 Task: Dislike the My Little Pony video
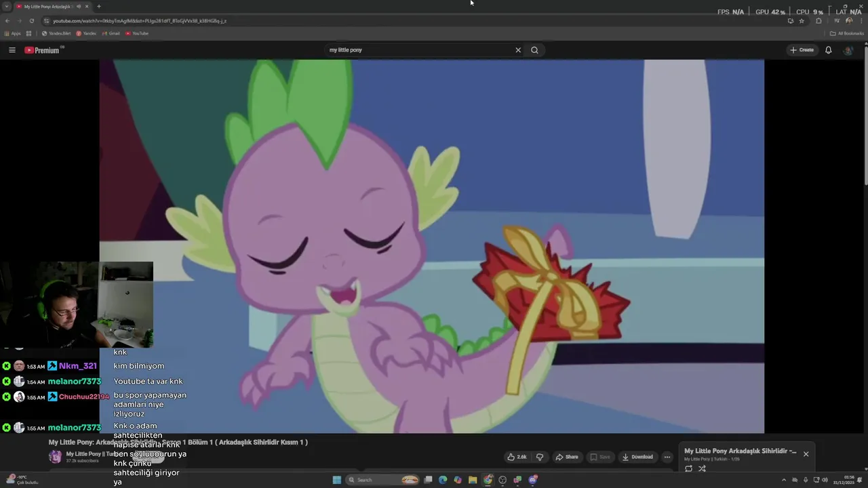tap(540, 457)
